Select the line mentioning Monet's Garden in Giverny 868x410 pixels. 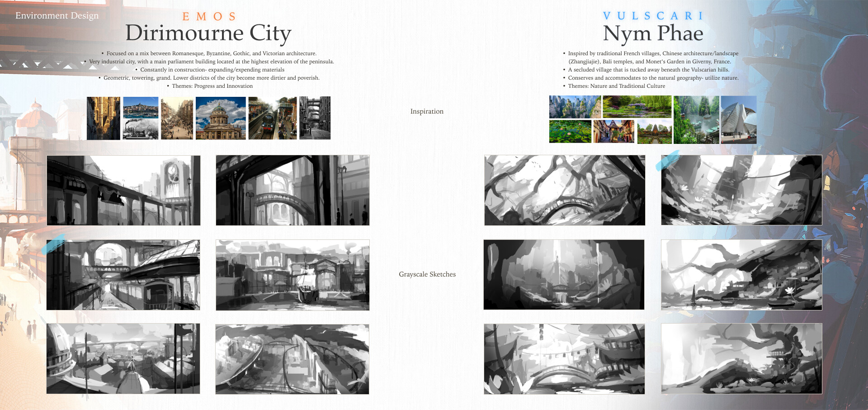(650, 62)
